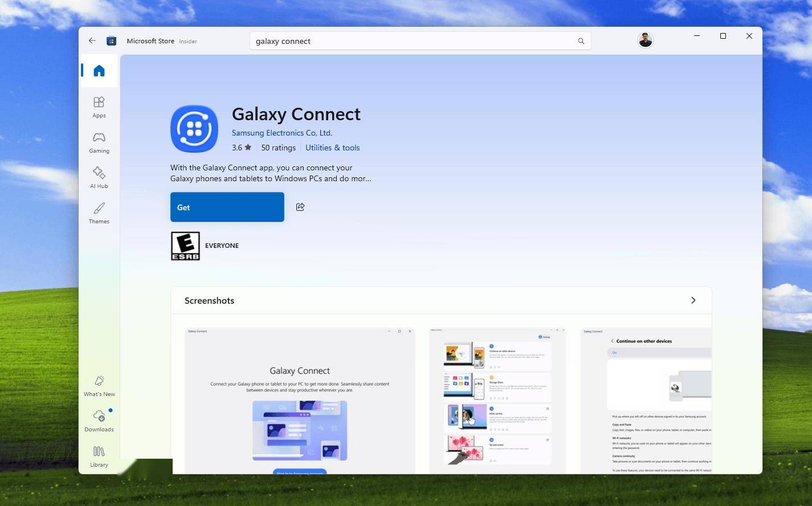Open the Downloads page

pos(99,421)
